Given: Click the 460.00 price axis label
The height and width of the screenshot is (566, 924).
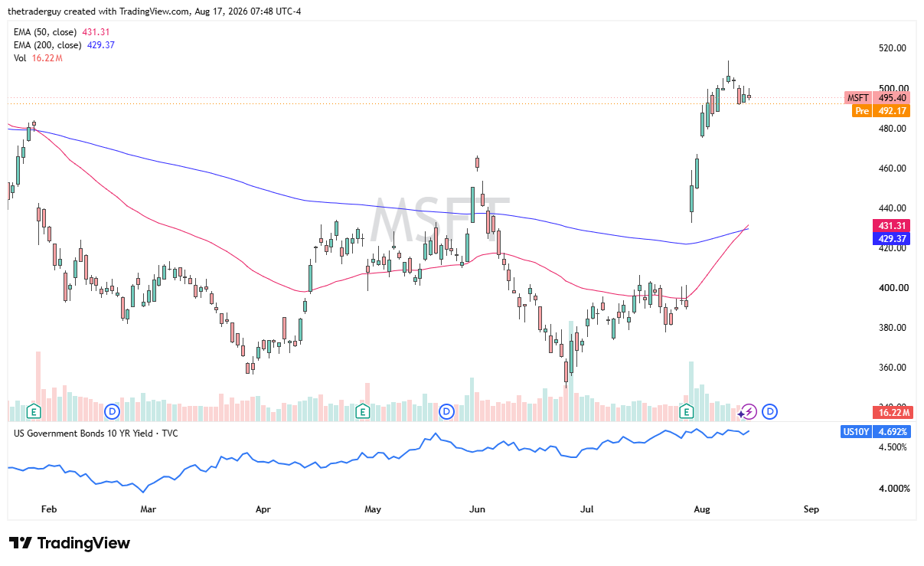Looking at the screenshot, I should [x=892, y=168].
